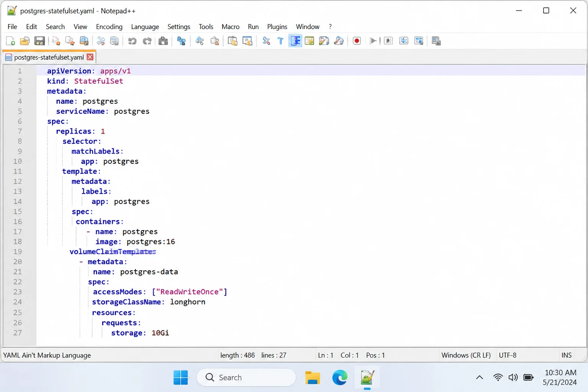Click accessModes: ["ReadWriteOnce"] line
The width and height of the screenshot is (588, 392).
click(160, 292)
